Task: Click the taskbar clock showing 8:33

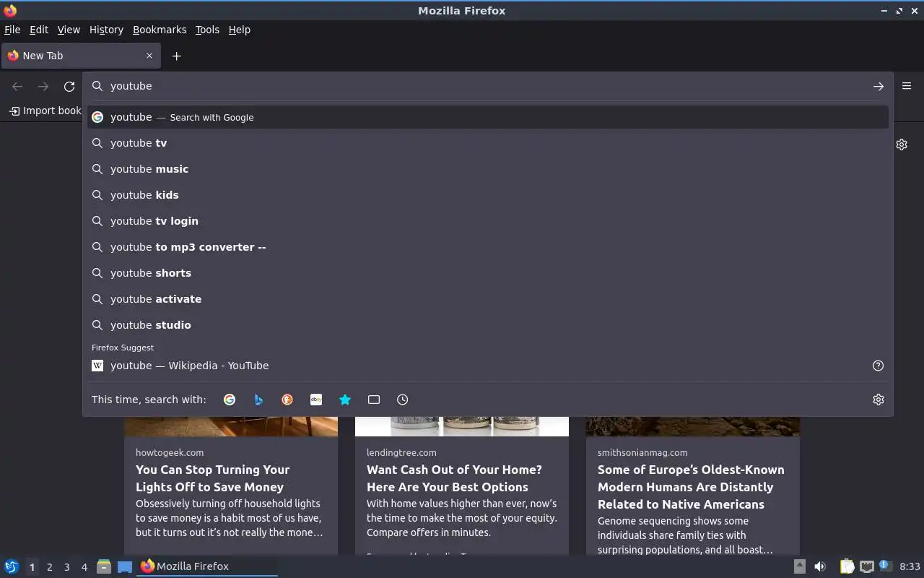Action: coord(910,566)
